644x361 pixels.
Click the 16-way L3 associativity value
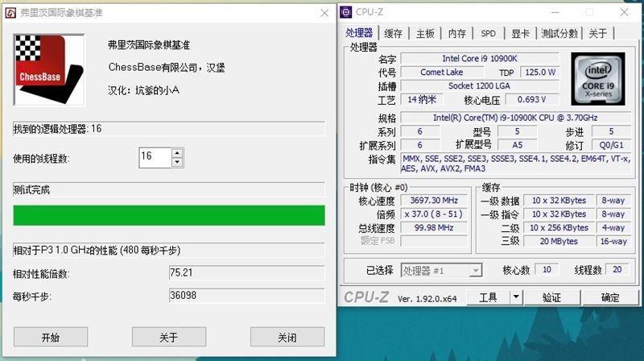pyautogui.click(x=613, y=242)
